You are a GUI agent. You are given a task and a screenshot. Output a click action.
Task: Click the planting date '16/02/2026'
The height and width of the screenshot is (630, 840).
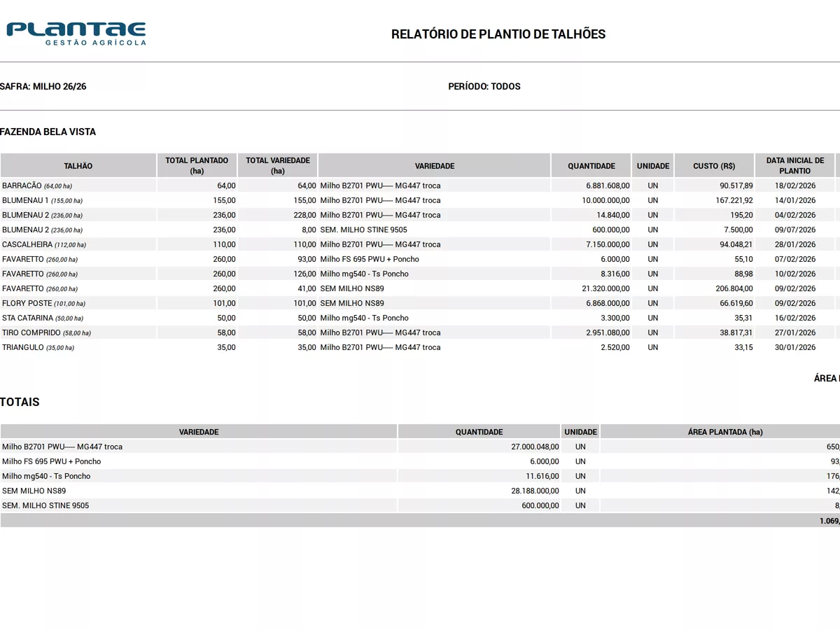[x=795, y=318]
